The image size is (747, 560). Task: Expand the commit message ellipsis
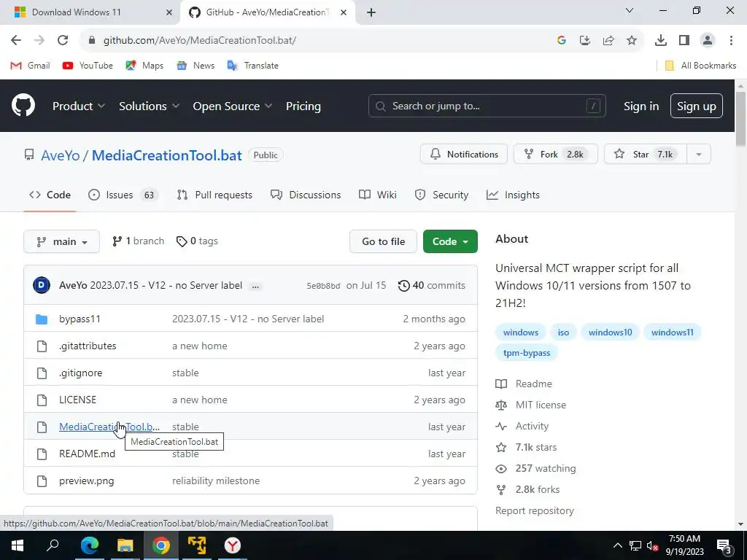(x=255, y=286)
